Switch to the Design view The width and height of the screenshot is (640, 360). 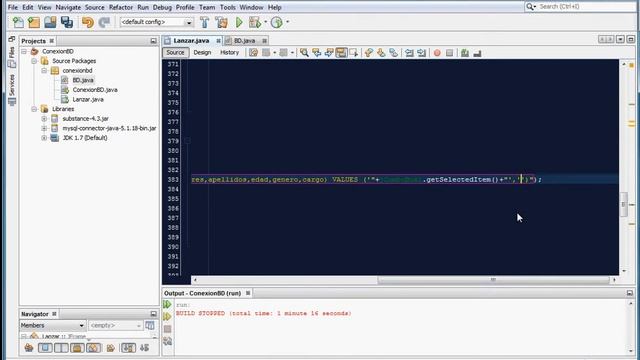[202, 52]
